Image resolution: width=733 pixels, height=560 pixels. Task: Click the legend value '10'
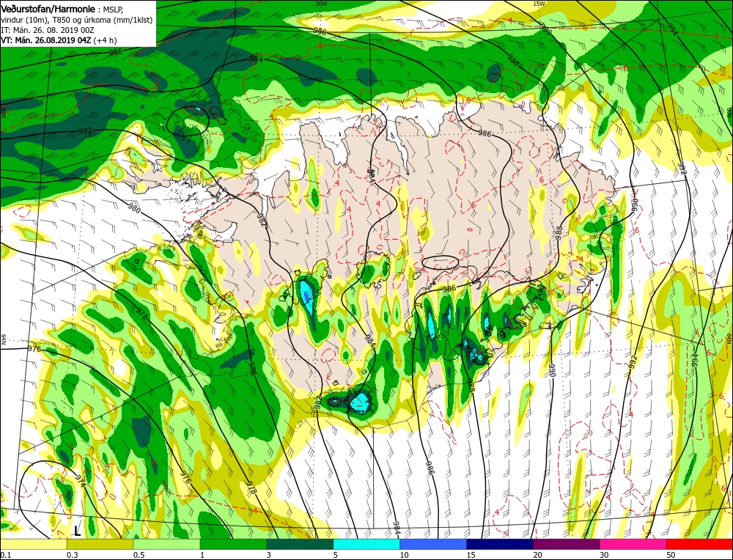click(404, 554)
